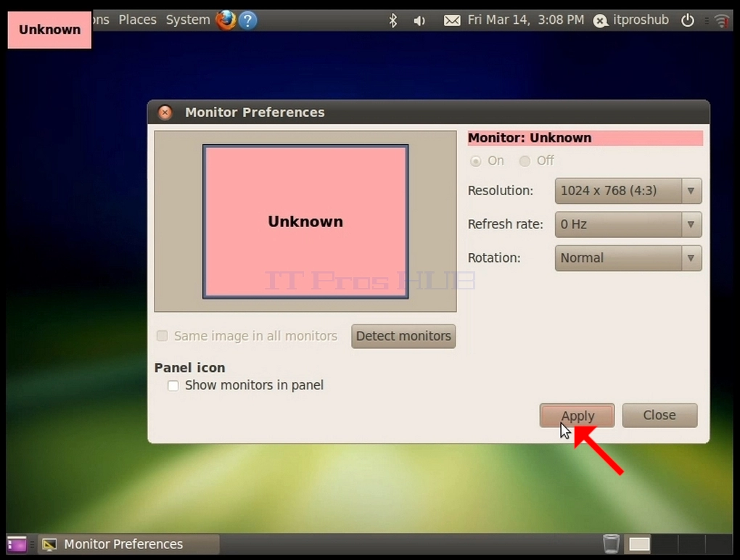Switch to the first workspace in switcher
740x560 pixels.
(639, 544)
